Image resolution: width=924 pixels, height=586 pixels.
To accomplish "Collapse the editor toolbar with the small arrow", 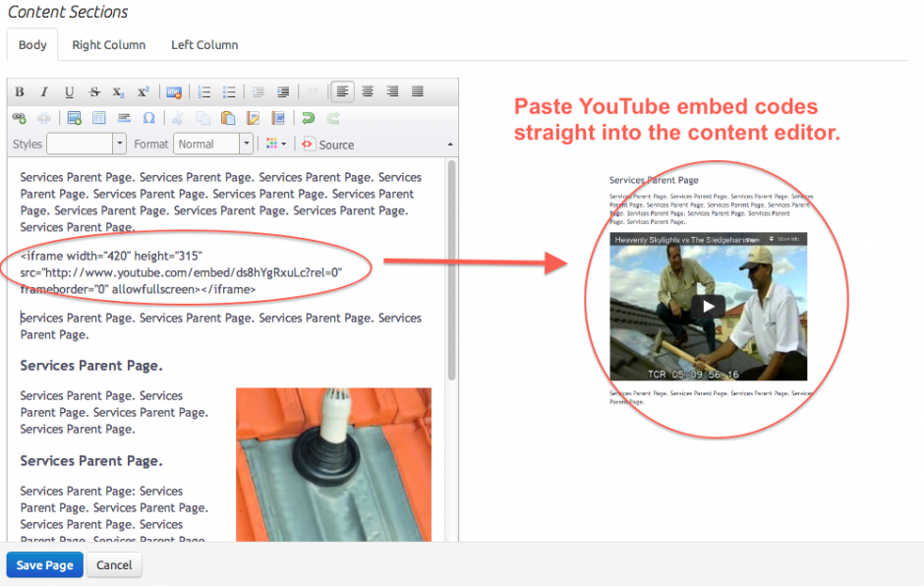I will click(x=450, y=145).
